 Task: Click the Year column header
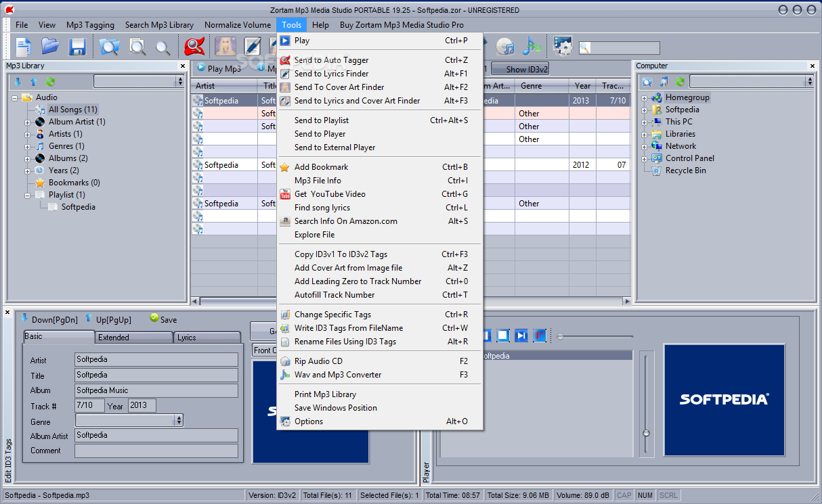click(582, 86)
